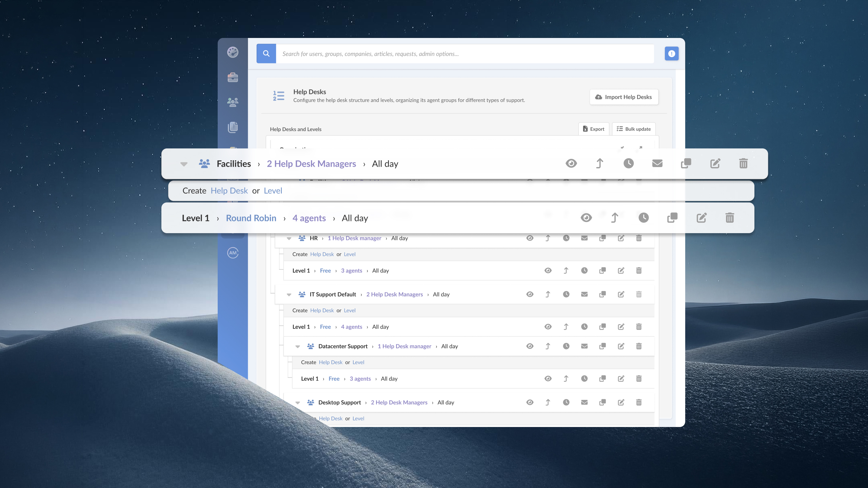Open the briefcase section in sidebar
Image resolution: width=868 pixels, height=488 pixels.
point(233,77)
